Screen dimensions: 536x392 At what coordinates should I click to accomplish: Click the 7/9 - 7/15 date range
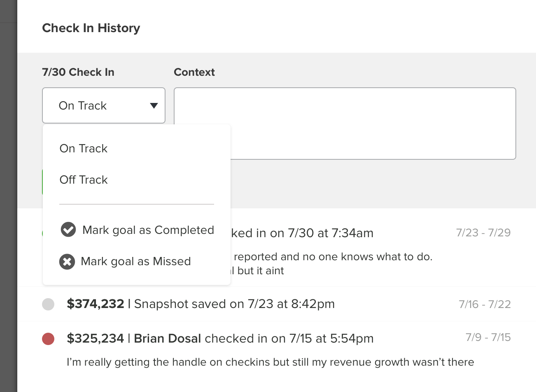pos(488,337)
